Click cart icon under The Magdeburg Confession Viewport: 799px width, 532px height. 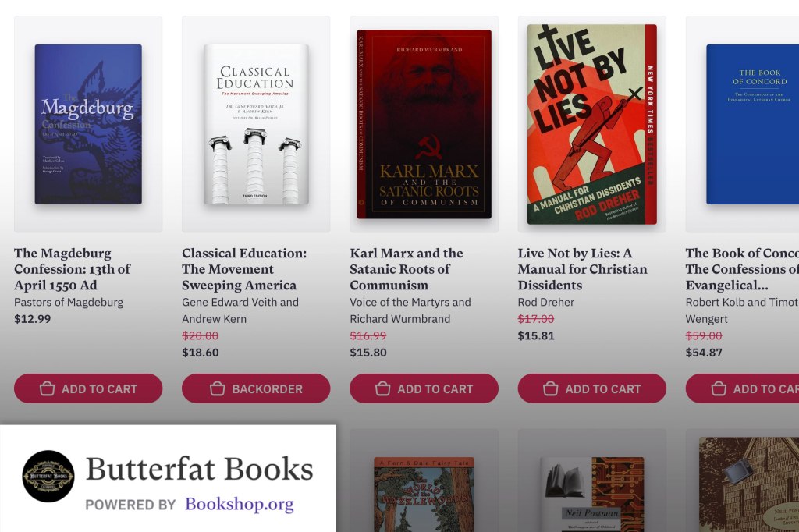[x=47, y=388]
